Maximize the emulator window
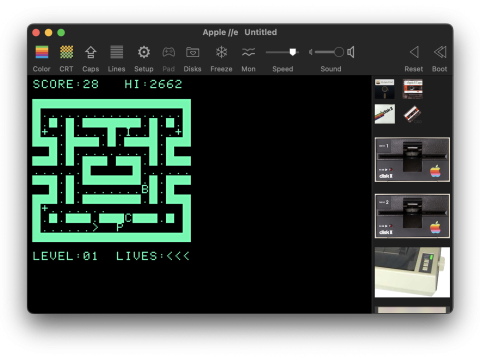The image size is (480, 360). (x=61, y=32)
